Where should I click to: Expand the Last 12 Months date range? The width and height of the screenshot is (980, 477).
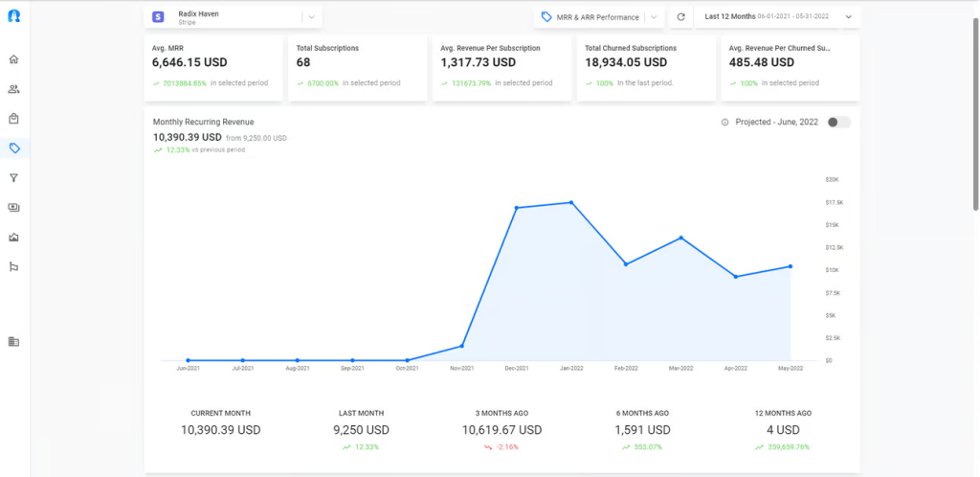[x=848, y=17]
